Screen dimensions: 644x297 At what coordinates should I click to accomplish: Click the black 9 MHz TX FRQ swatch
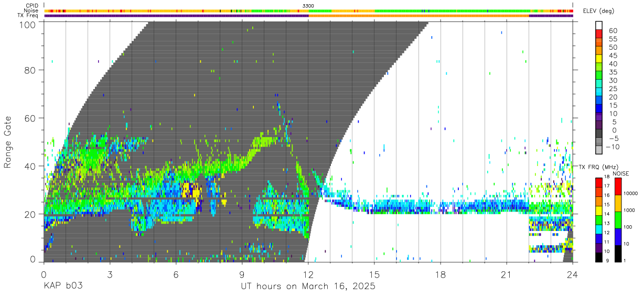point(598,257)
